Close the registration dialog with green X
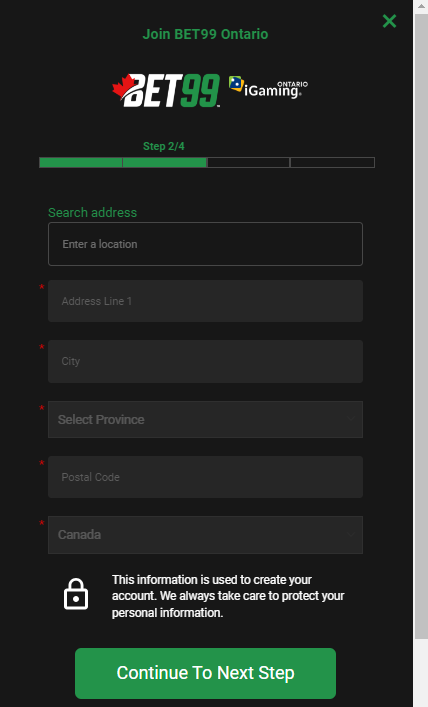Screen dimensions: 428x707 pos(389,21)
